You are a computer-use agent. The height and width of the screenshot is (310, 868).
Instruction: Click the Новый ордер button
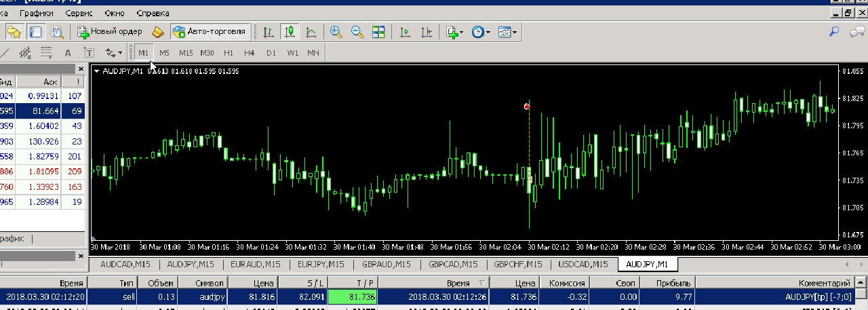[110, 31]
